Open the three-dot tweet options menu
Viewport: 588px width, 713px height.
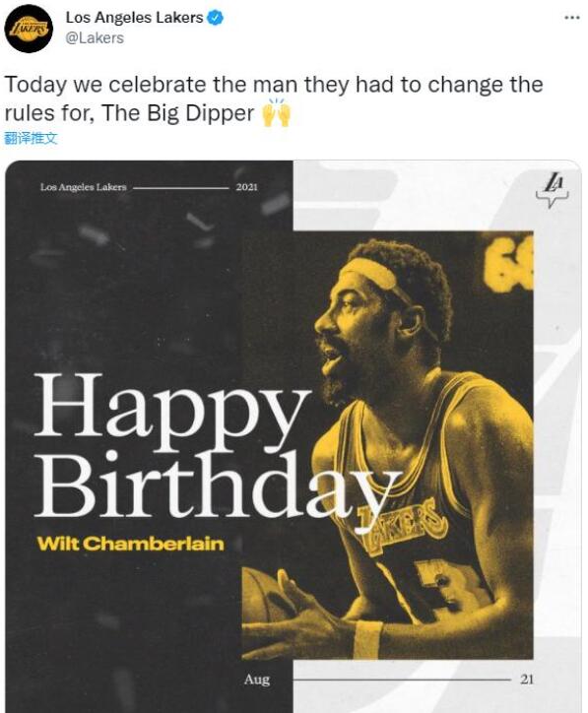[572, 18]
